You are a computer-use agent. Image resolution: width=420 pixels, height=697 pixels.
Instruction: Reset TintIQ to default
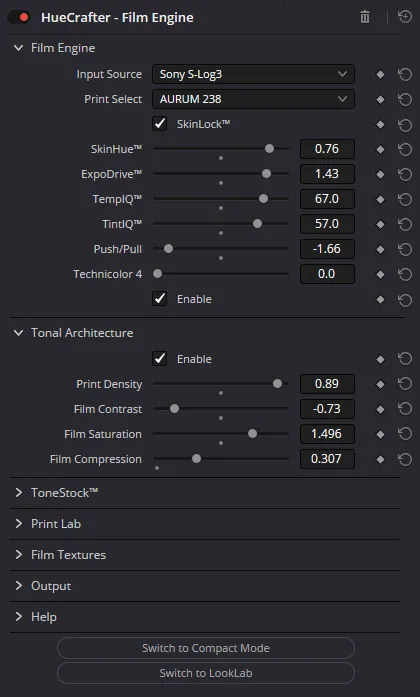405,224
